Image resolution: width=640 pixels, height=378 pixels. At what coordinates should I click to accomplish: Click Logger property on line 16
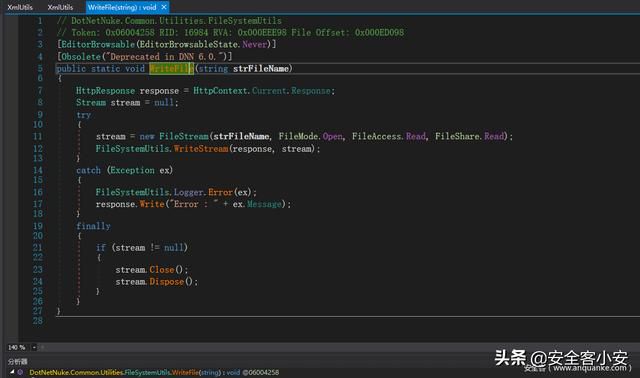(189, 192)
